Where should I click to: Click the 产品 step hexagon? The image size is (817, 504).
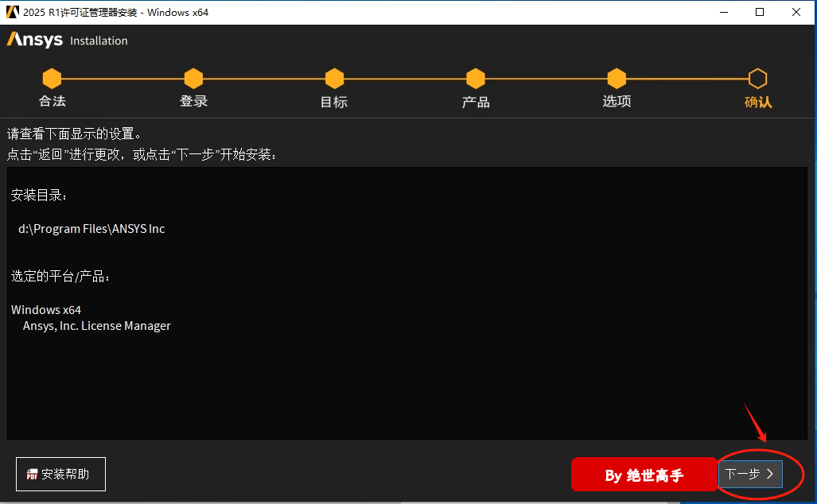pyautogui.click(x=476, y=79)
